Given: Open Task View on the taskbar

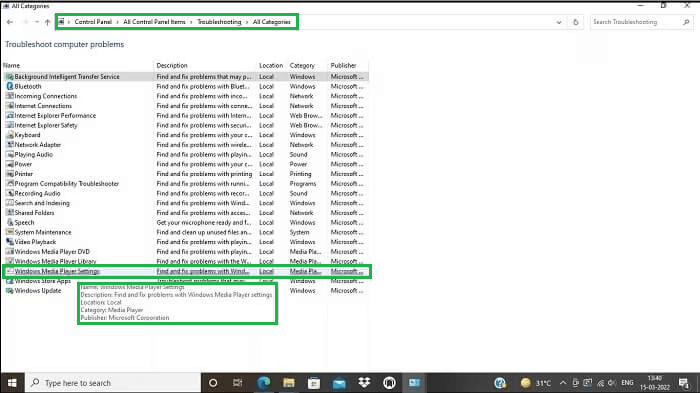Looking at the screenshot, I should click(238, 383).
